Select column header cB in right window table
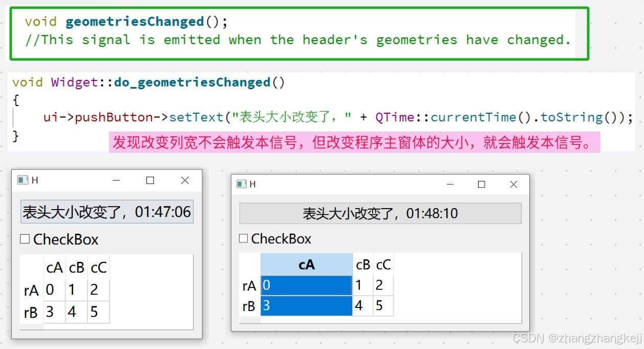Viewport: 644px width, 349px height. point(363,264)
